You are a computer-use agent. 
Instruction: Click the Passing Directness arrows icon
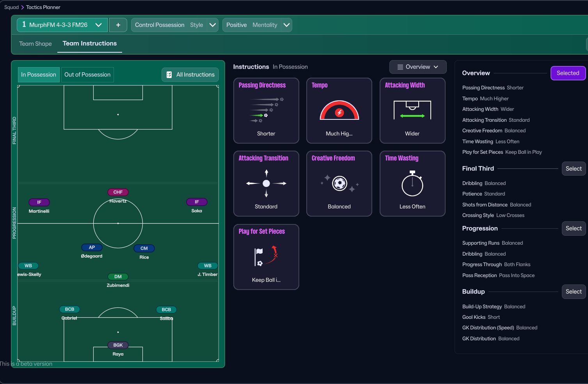[266, 110]
